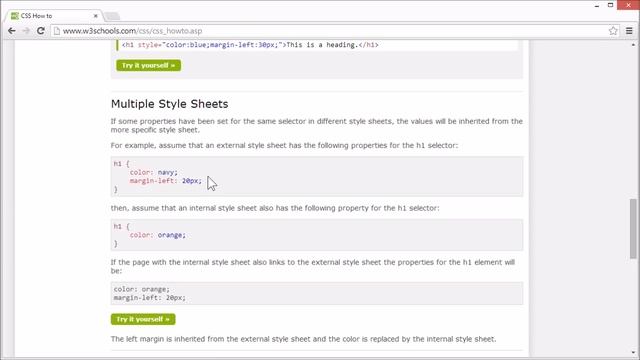
Task: Maximize the browser window
Action: 610,5
